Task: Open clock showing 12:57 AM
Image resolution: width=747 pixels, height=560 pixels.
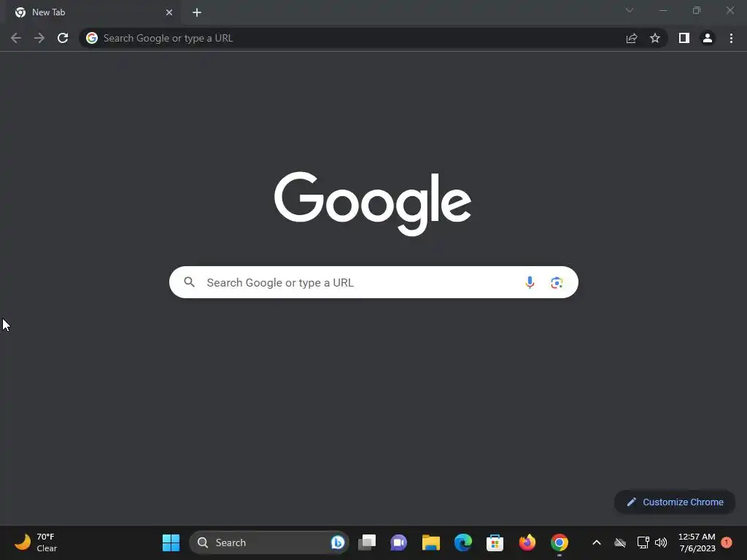Action: (x=697, y=542)
